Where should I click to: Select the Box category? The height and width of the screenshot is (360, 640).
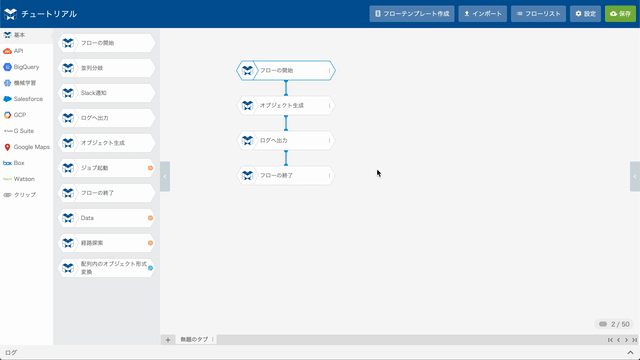click(26, 163)
